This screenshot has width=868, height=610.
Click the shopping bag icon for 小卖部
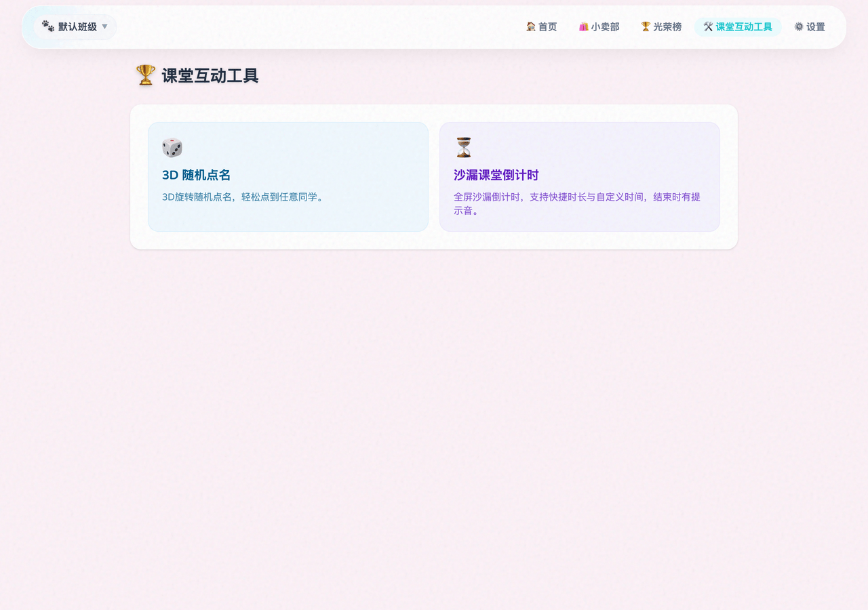coord(583,26)
